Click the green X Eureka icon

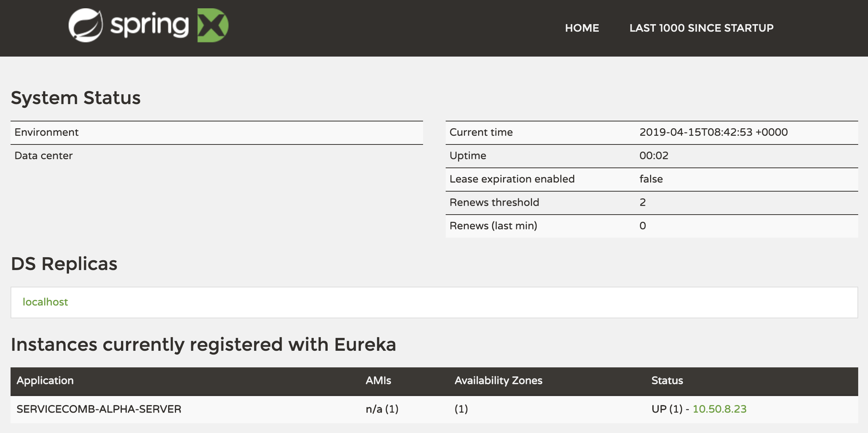(213, 25)
